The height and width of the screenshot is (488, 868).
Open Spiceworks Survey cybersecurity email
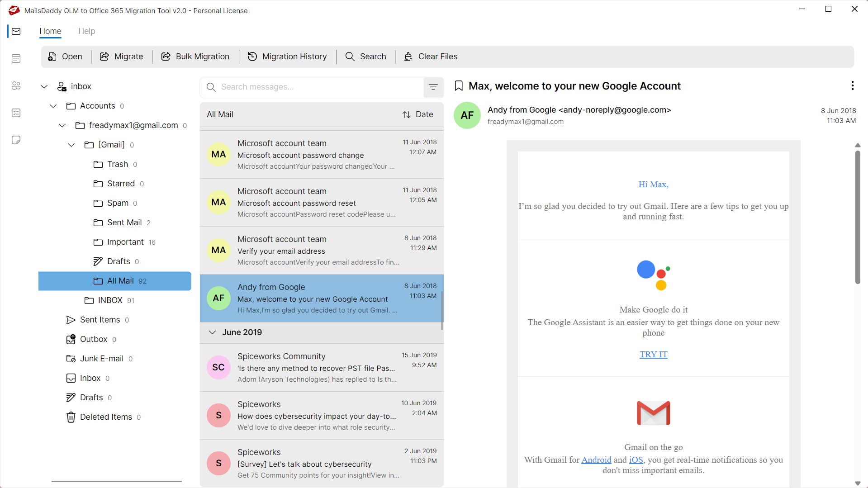coord(322,464)
